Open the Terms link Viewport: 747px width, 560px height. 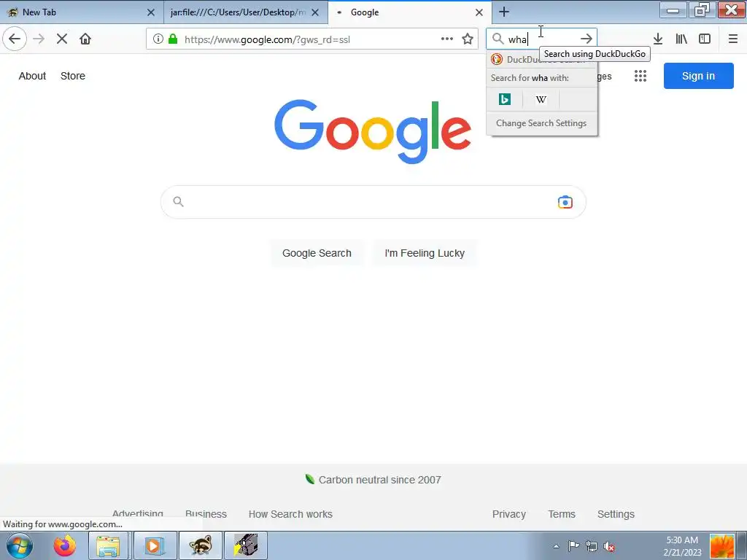click(x=562, y=514)
